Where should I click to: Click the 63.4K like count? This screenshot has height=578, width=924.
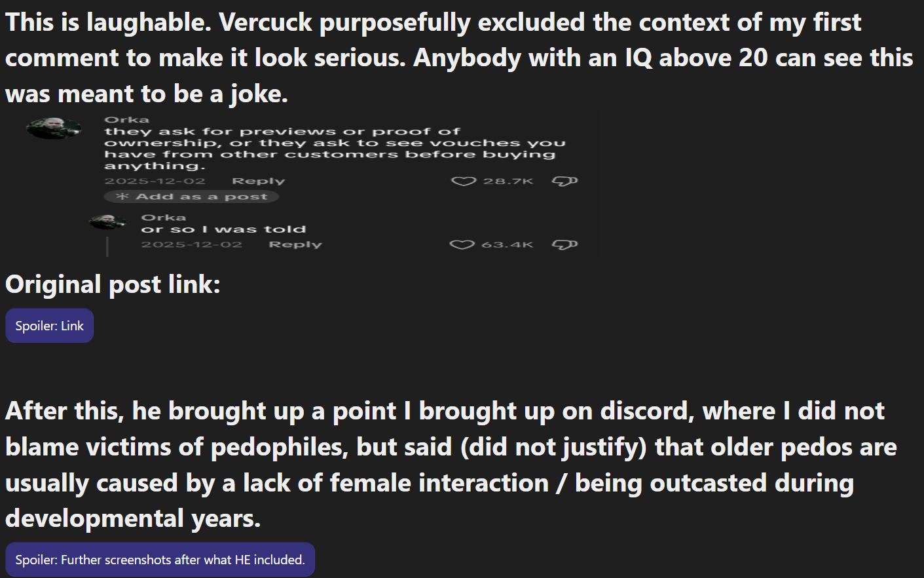coord(508,244)
